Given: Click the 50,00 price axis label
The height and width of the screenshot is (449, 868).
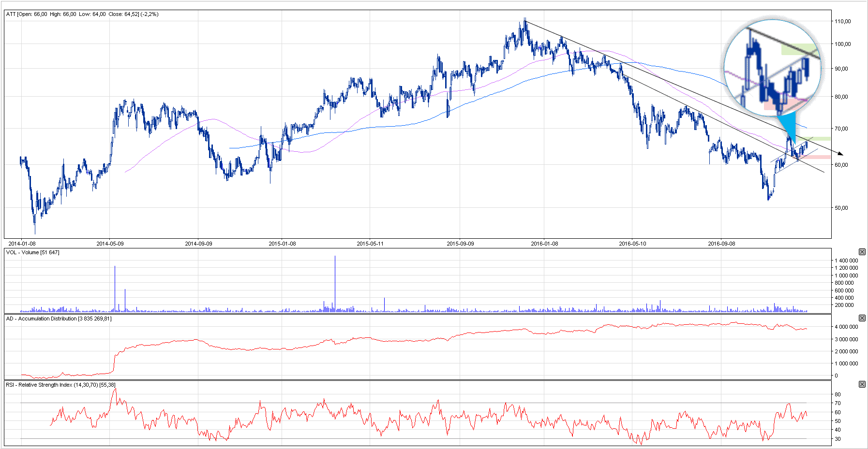Looking at the screenshot, I should (841, 208).
